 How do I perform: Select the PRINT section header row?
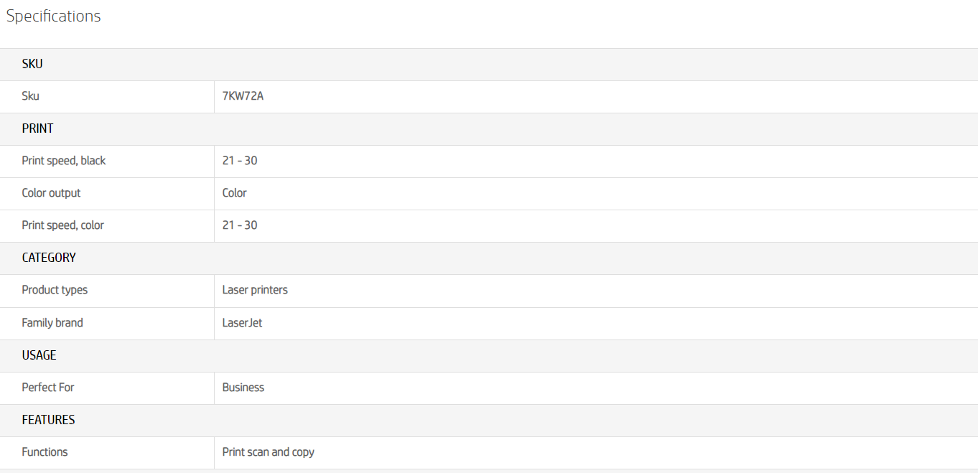[37, 128]
